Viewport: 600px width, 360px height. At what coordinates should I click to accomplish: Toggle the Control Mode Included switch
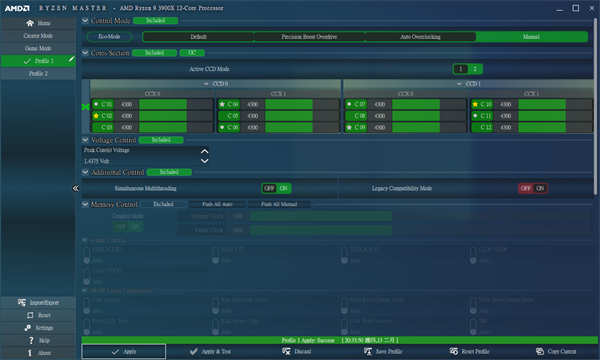(x=155, y=20)
